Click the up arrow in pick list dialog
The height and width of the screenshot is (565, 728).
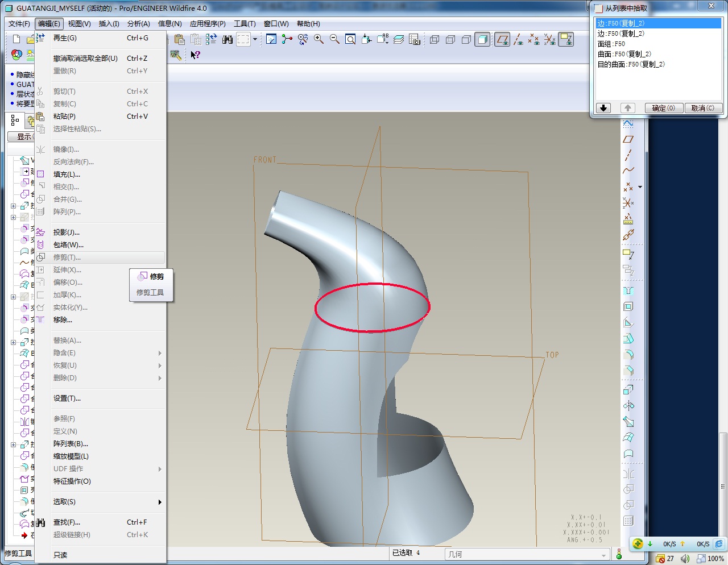[x=627, y=108]
